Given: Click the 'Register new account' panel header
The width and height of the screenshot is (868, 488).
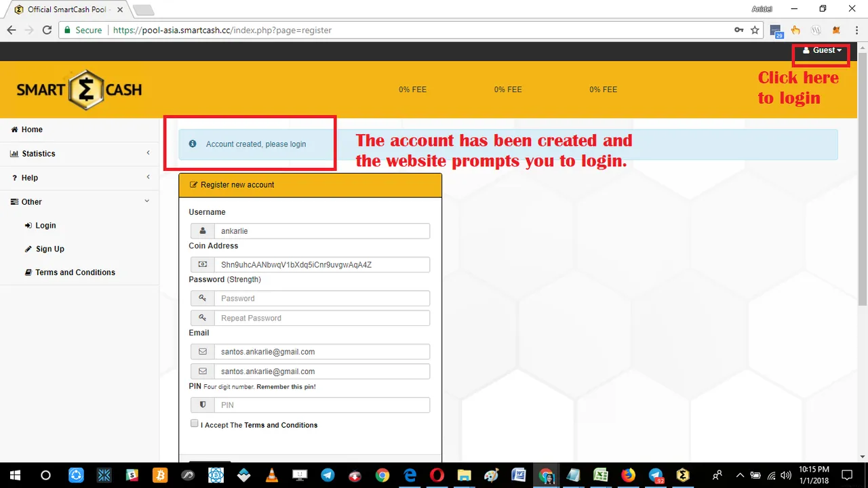Looking at the screenshot, I should [310, 185].
